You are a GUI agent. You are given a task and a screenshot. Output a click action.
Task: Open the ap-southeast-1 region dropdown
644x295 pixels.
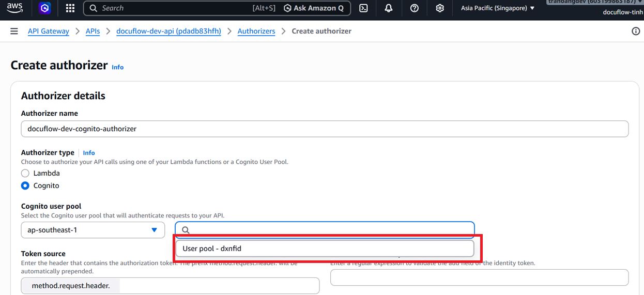pyautogui.click(x=93, y=230)
